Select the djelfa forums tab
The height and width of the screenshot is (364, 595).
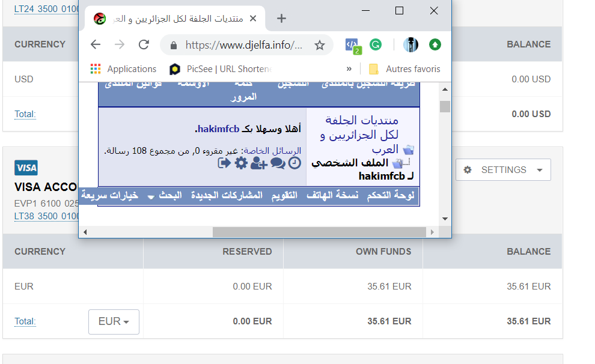tap(175, 18)
